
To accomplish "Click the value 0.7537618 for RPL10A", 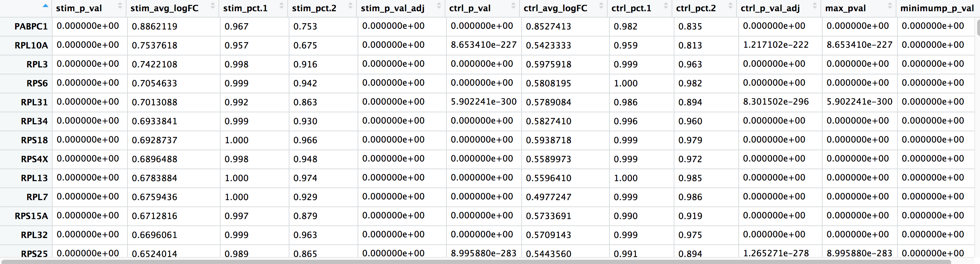I will tap(155, 45).
